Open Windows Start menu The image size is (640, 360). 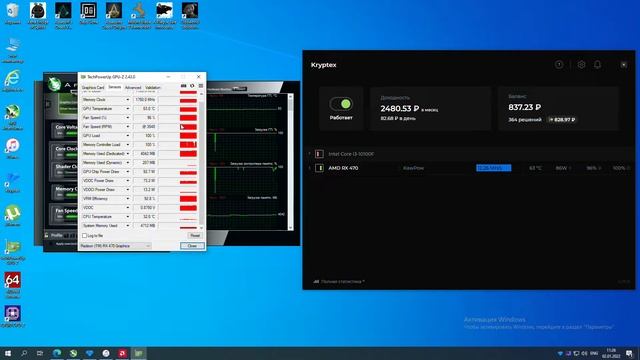pyautogui.click(x=7, y=353)
